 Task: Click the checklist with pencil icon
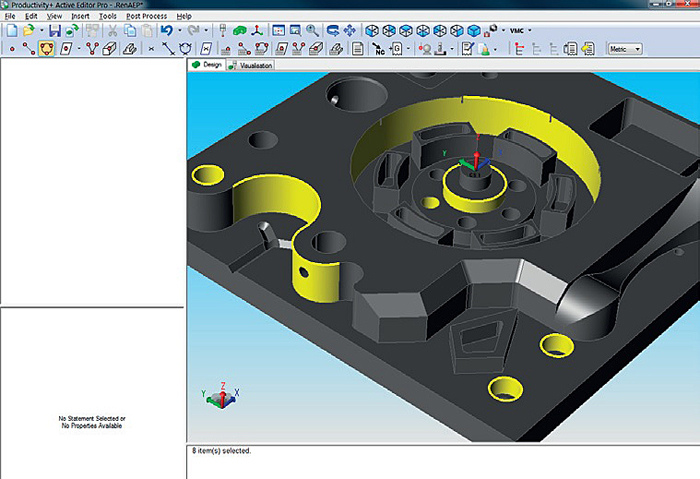point(467,49)
